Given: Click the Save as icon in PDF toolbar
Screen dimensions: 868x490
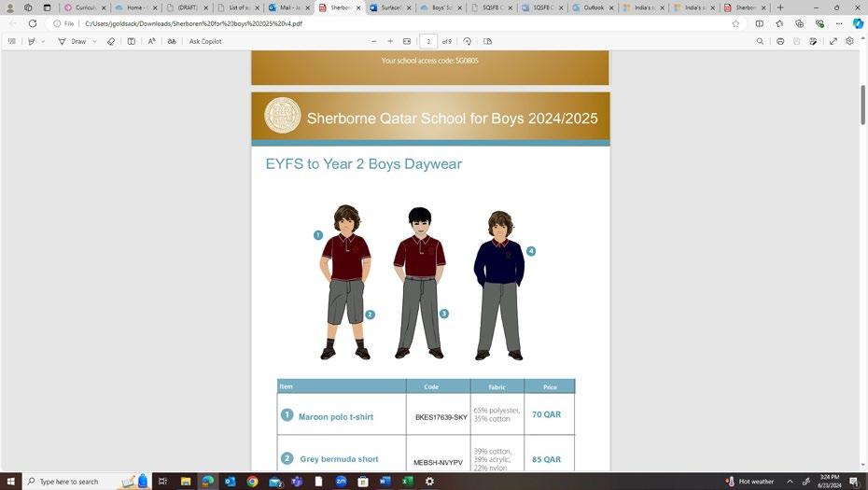Looking at the screenshot, I should tap(813, 41).
